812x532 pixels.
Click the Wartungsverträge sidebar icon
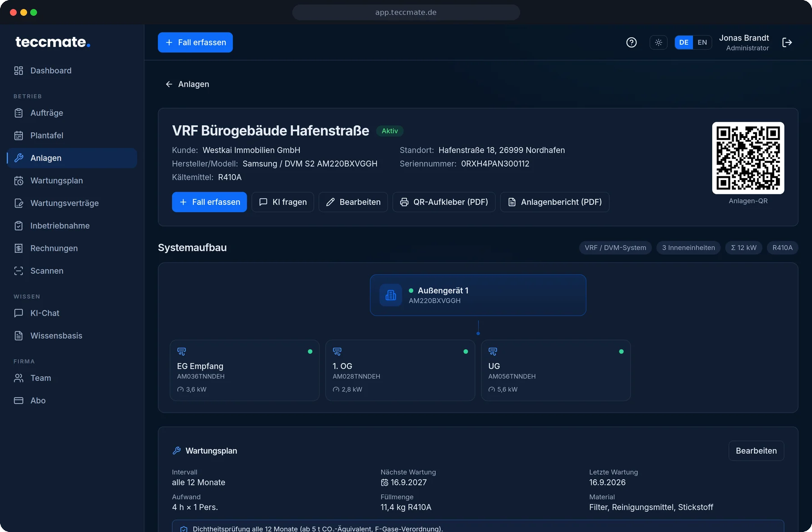(18, 203)
